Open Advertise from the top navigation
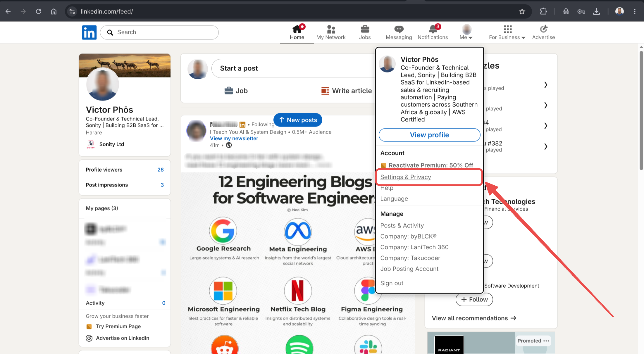 click(x=543, y=32)
